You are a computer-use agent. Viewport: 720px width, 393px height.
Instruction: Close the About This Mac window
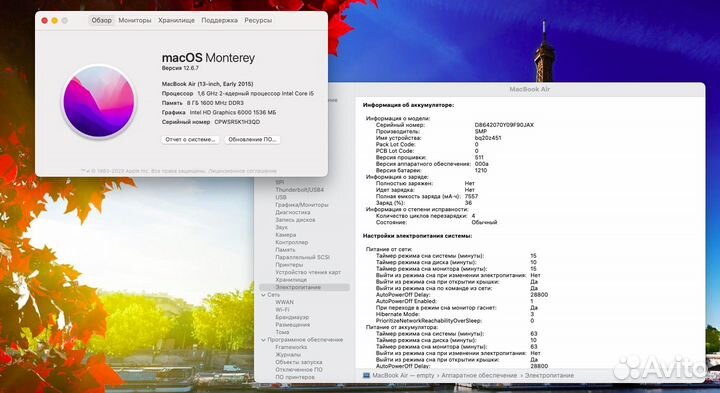(x=45, y=20)
